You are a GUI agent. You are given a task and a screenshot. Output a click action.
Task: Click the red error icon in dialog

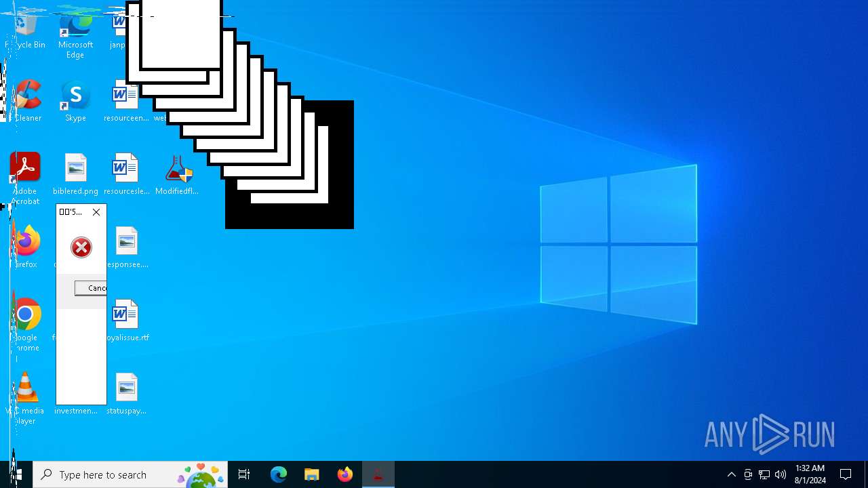click(x=81, y=247)
